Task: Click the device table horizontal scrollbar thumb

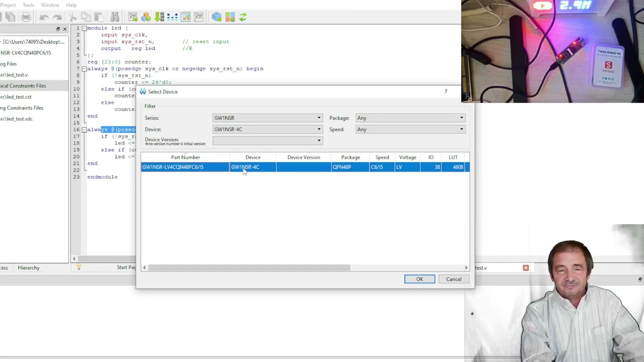Action: click(x=249, y=267)
